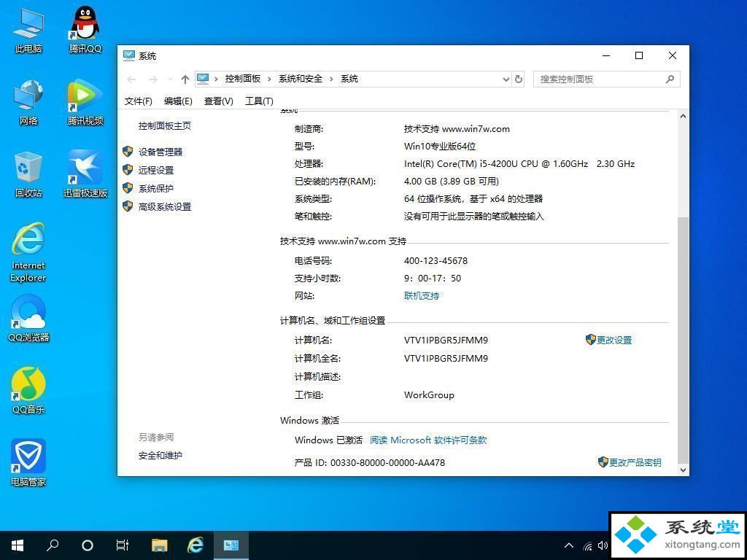
Task: Select phone number 400-123-45678
Action: point(436,261)
